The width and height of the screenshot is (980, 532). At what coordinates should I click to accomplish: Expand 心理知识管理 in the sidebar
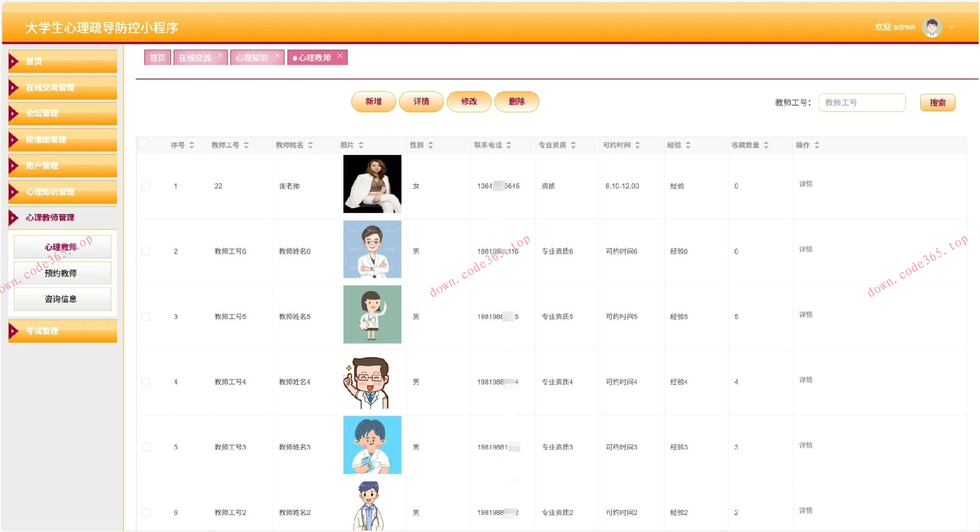tap(62, 191)
